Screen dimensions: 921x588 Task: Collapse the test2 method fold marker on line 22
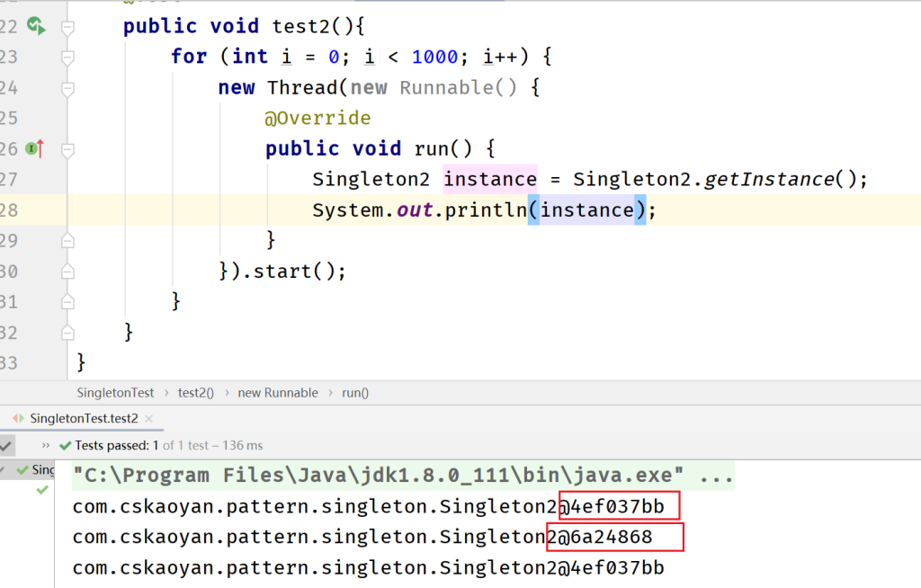[x=67, y=27]
